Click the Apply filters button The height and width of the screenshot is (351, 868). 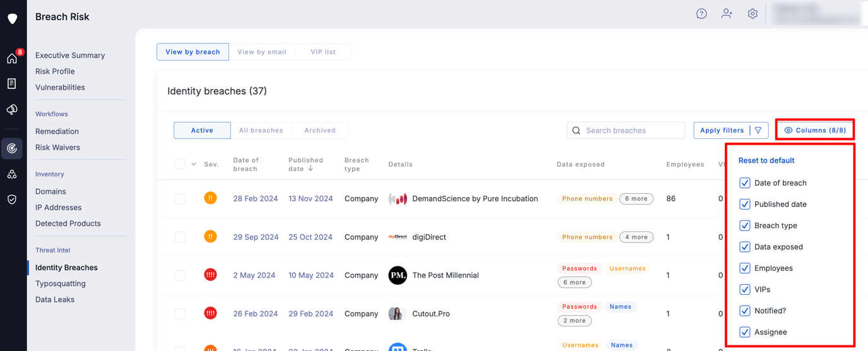click(731, 130)
